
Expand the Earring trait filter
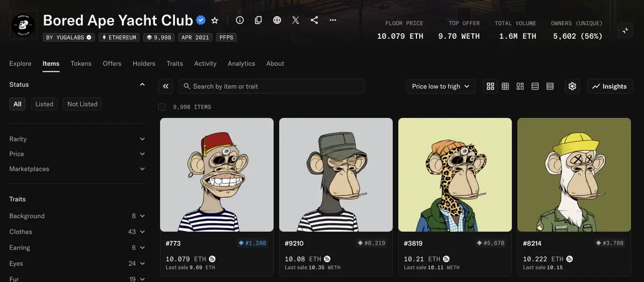pos(78,248)
